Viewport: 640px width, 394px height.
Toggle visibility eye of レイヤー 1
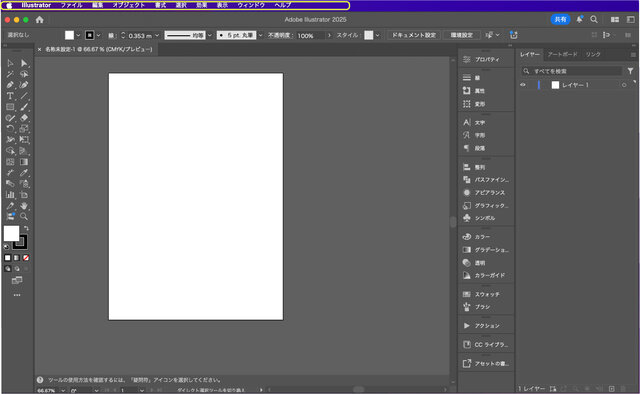point(523,85)
